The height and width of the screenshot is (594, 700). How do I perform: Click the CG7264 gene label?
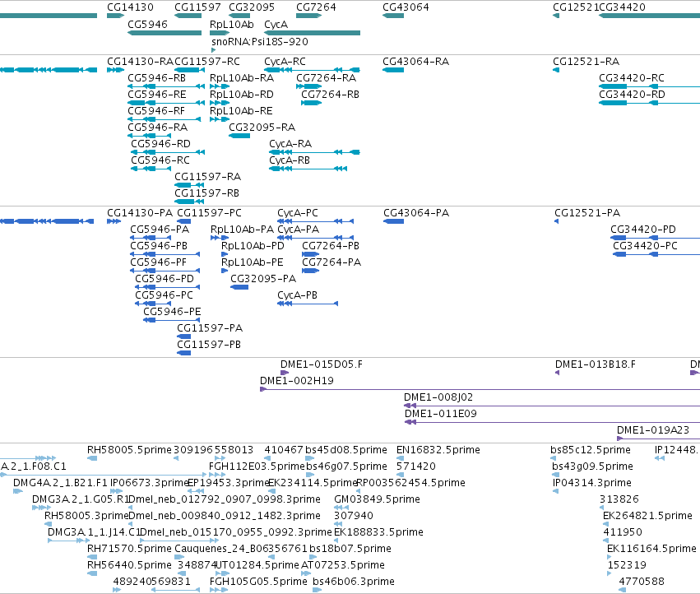(x=316, y=7)
